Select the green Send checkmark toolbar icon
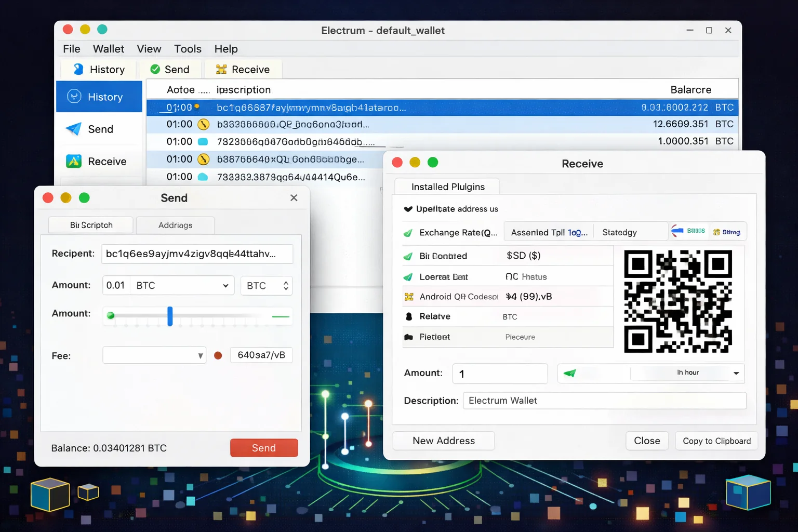Image resolution: width=798 pixels, height=532 pixels. 155,69
